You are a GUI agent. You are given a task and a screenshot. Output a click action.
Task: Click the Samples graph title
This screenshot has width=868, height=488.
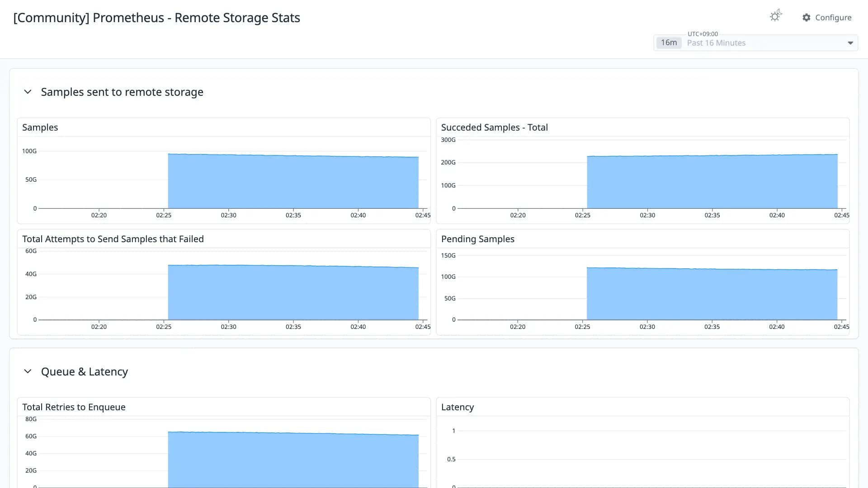[40, 127]
